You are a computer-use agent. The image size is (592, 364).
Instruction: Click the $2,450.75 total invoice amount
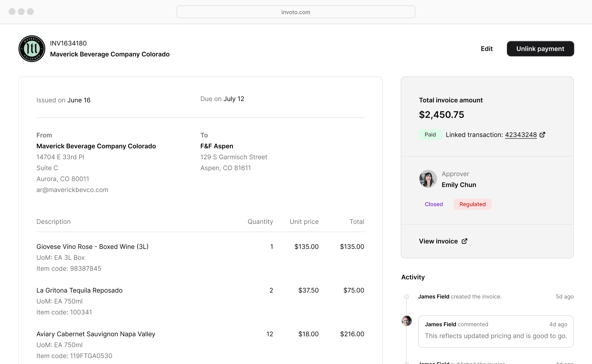click(x=441, y=115)
